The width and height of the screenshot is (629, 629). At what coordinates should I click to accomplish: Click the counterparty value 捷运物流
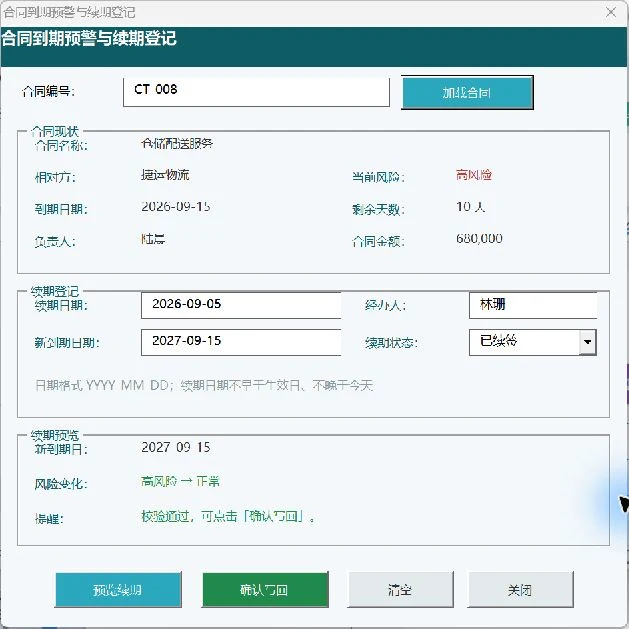(x=165, y=175)
